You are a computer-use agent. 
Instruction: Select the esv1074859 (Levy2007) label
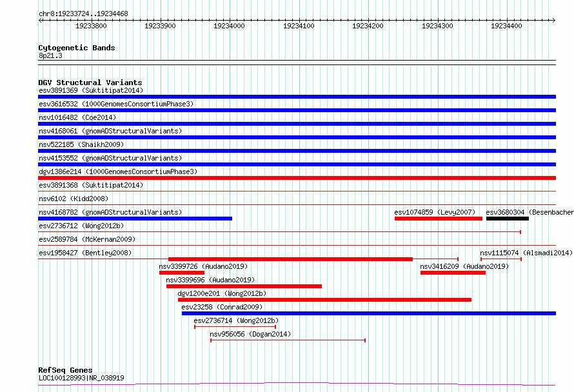435,212
